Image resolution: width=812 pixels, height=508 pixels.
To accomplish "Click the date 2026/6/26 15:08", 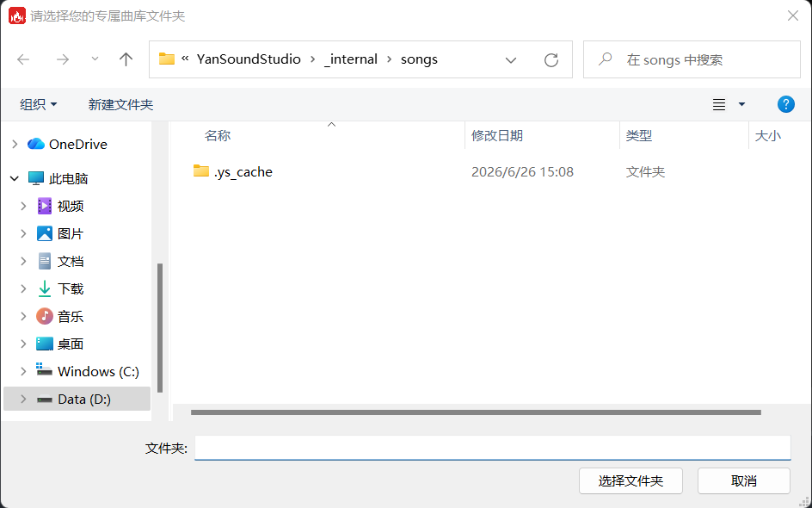I will tap(522, 171).
